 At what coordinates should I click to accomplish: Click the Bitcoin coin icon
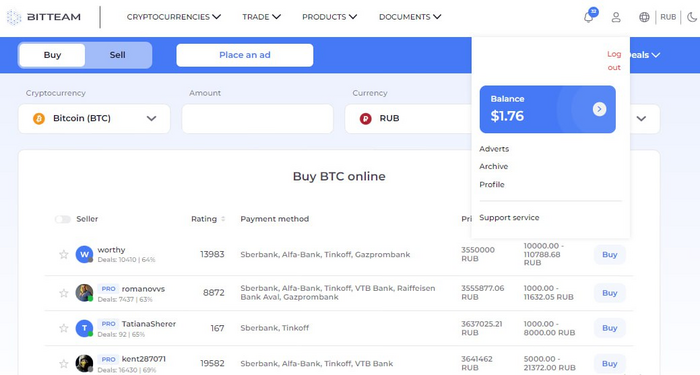pos(39,119)
